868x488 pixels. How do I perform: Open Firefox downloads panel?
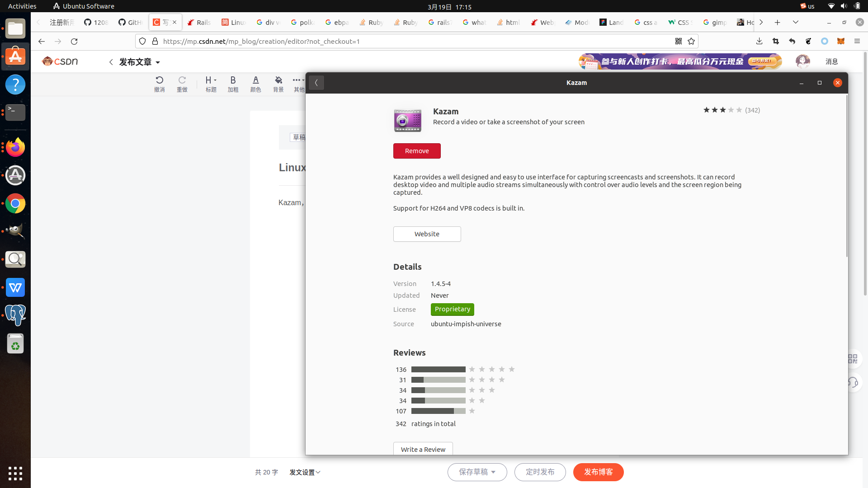(x=759, y=41)
